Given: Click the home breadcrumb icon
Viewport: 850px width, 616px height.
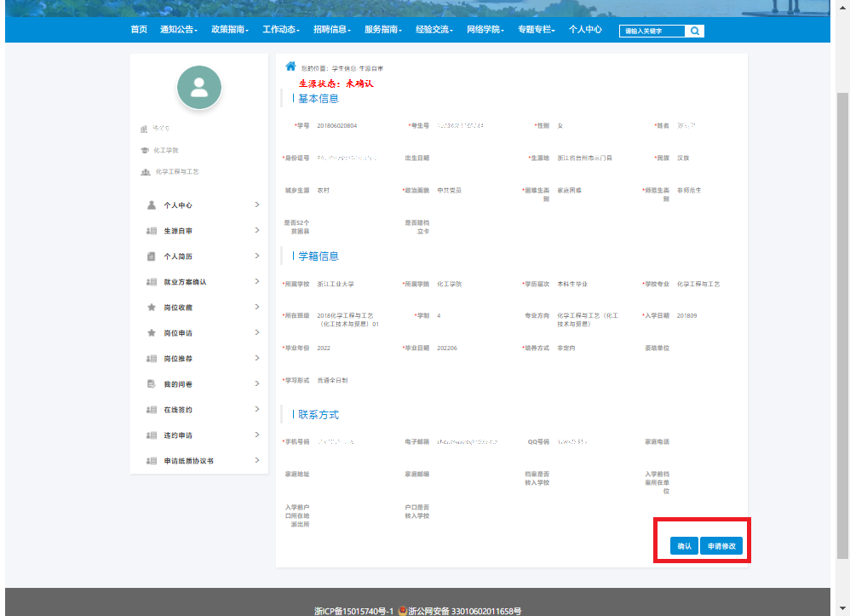Looking at the screenshot, I should pos(290,66).
